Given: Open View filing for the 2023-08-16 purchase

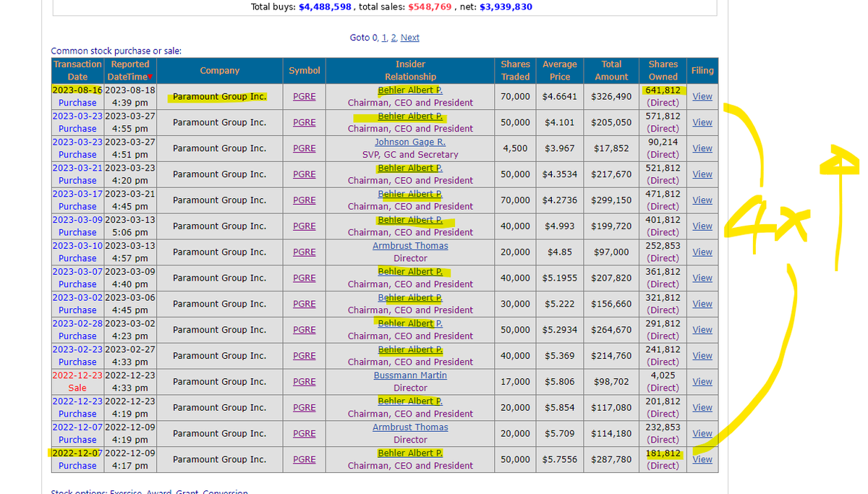Looking at the screenshot, I should pyautogui.click(x=702, y=96).
